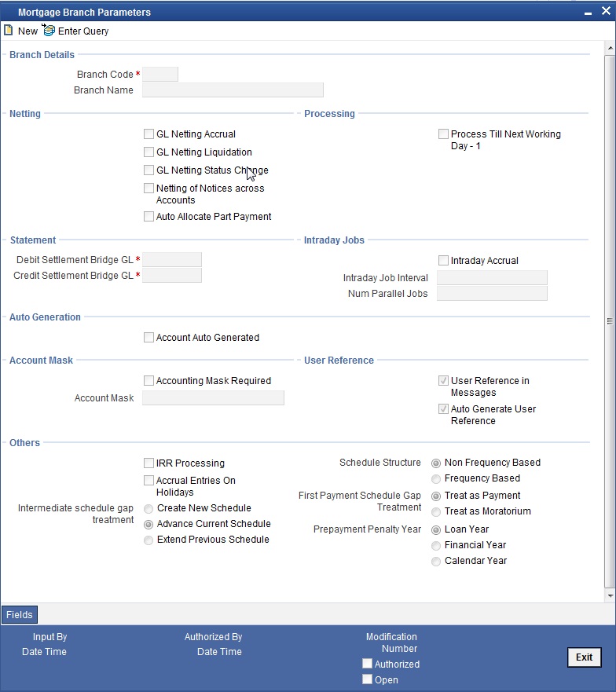Viewport: 616px width, 692px height.
Task: Tick the Open checkbox in footer
Action: (367, 679)
